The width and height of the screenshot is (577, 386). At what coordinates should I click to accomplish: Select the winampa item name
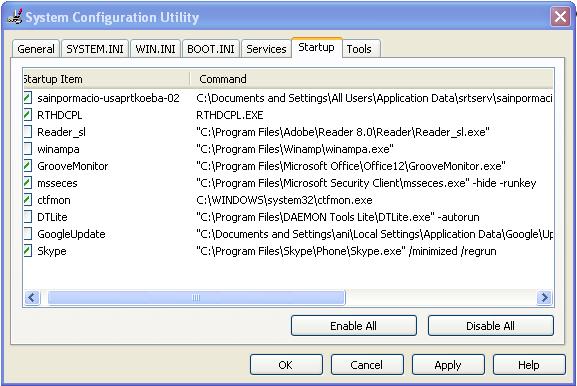pos(58,149)
